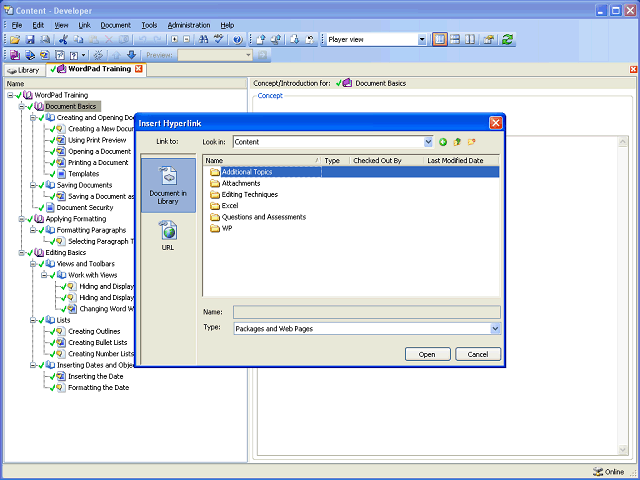Open the Document menu
The height and width of the screenshot is (480, 640).
coord(116,25)
